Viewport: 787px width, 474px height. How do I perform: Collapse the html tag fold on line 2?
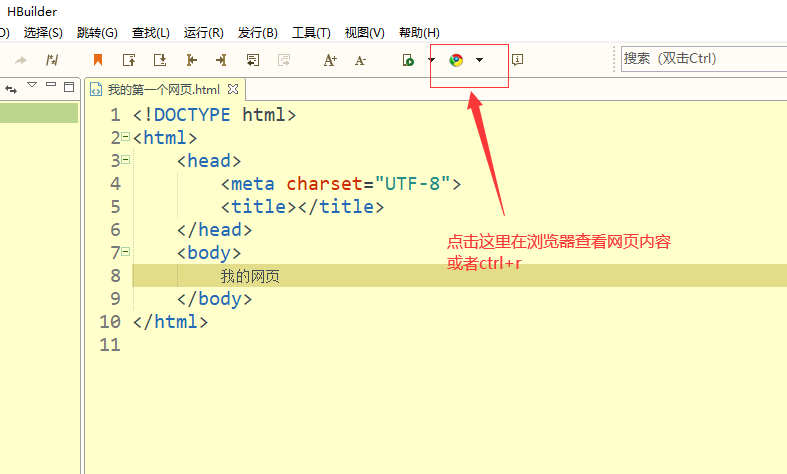tap(125, 137)
